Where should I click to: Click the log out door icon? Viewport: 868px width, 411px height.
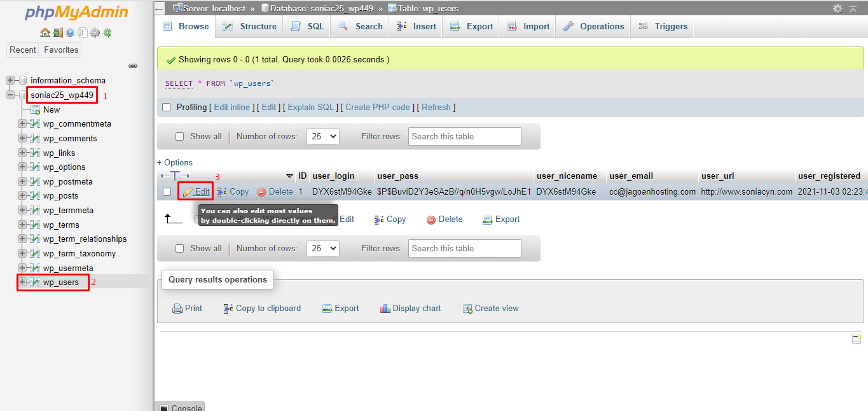pos(58,32)
